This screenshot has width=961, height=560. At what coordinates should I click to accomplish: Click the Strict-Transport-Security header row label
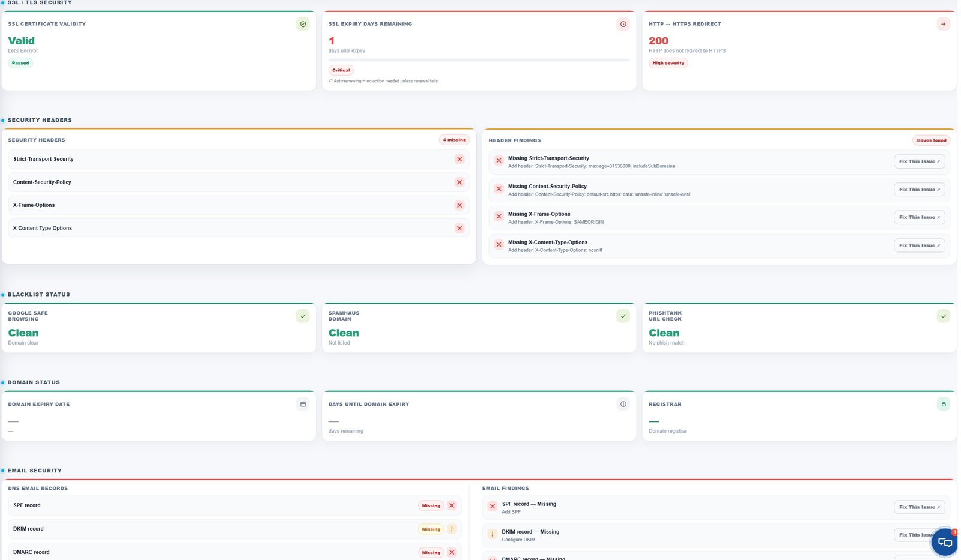43,159
